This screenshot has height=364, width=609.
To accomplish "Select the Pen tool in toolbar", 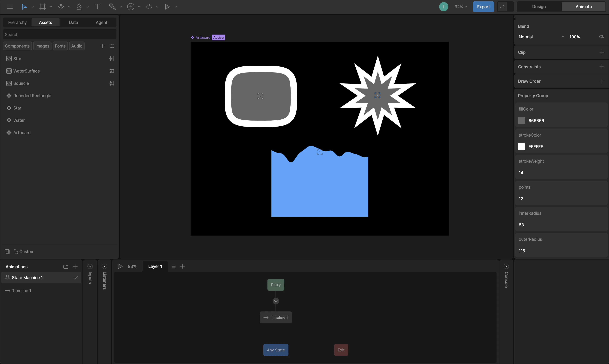I will (x=79, y=7).
